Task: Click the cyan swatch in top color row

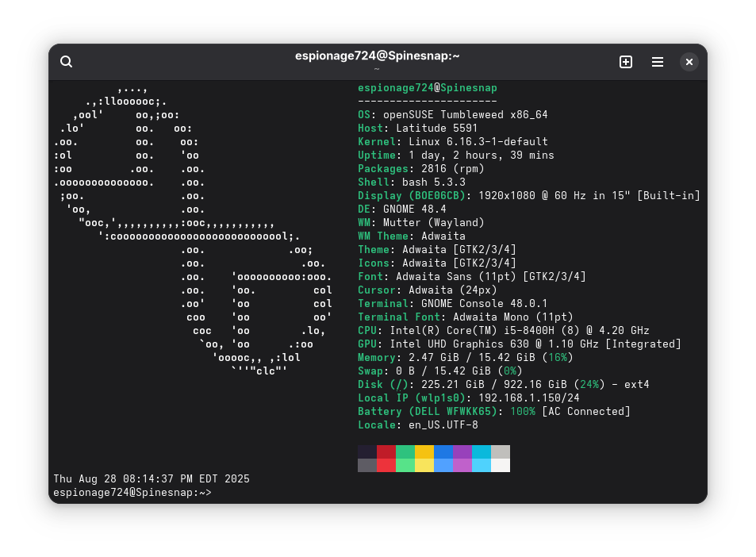Action: click(482, 451)
